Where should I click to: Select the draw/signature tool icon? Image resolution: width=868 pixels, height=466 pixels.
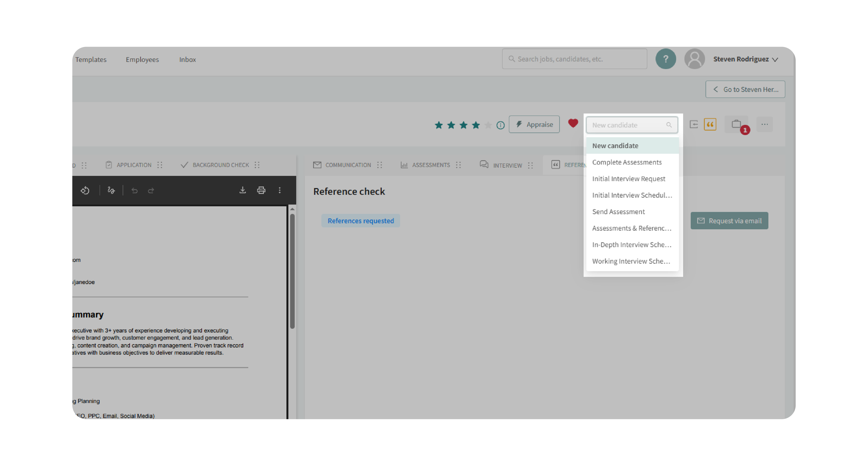click(x=111, y=190)
